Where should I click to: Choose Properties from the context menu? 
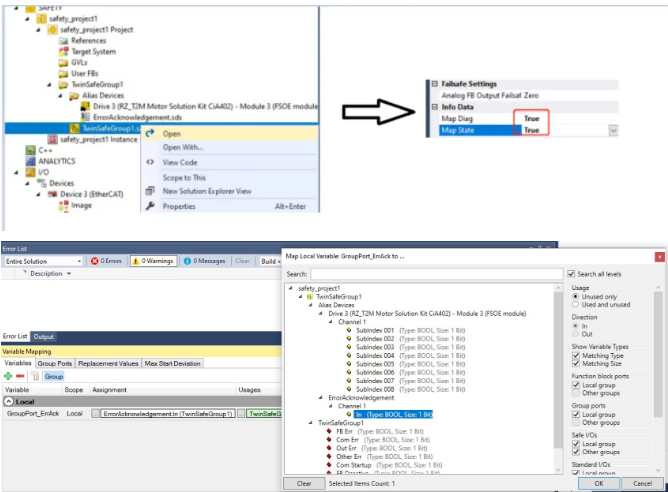(x=179, y=205)
